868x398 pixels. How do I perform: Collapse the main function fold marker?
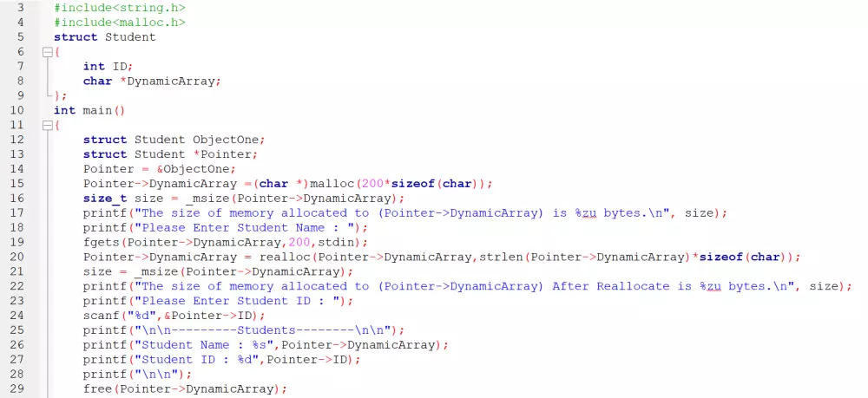(x=48, y=126)
